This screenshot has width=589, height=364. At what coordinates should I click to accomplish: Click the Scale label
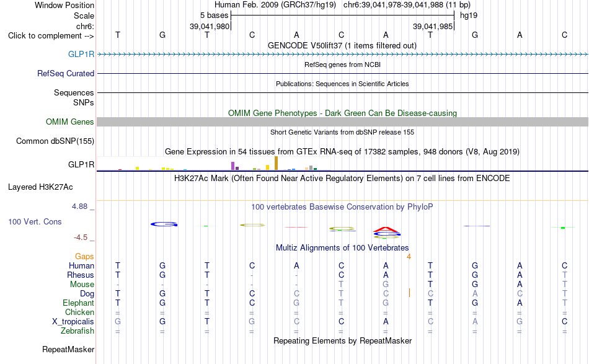[84, 16]
